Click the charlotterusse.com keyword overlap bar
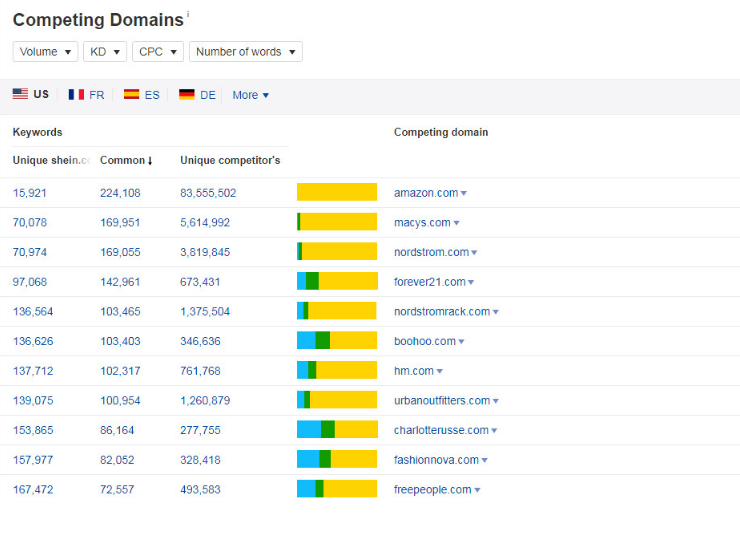 (x=337, y=429)
